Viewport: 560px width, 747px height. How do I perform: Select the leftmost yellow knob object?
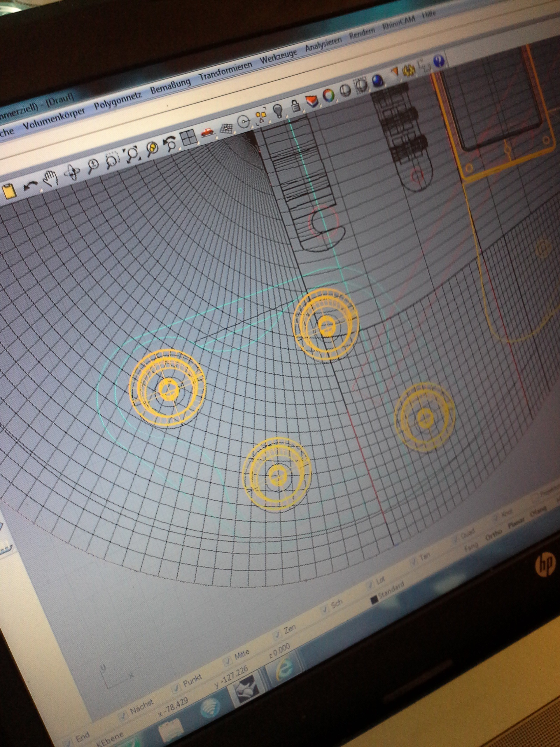click(167, 388)
